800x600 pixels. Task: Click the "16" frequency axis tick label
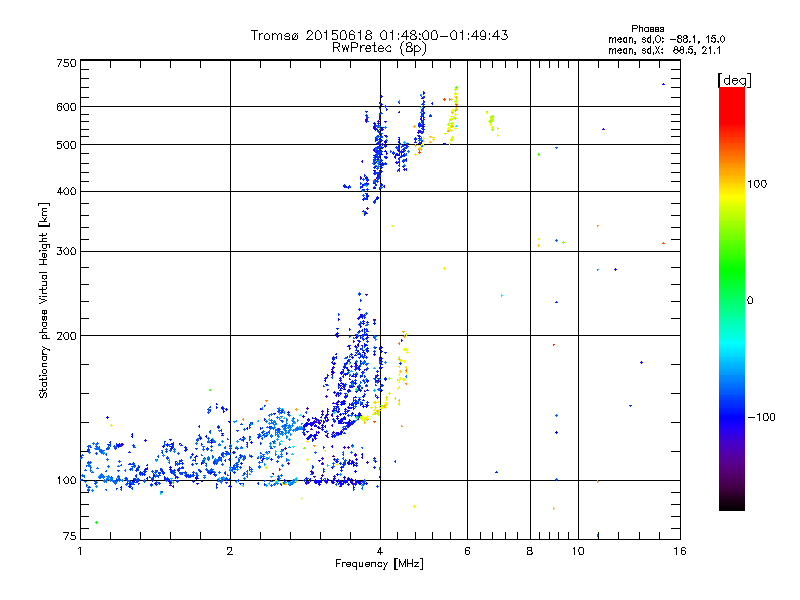tap(680, 551)
